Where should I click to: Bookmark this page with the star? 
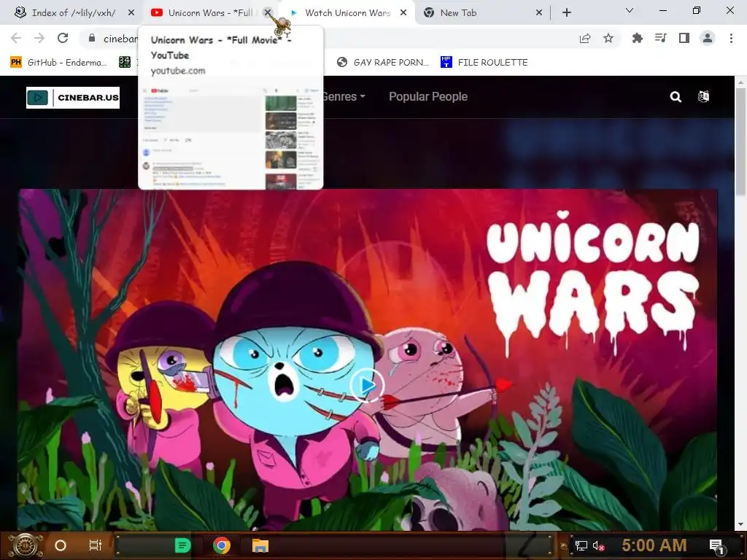click(608, 38)
